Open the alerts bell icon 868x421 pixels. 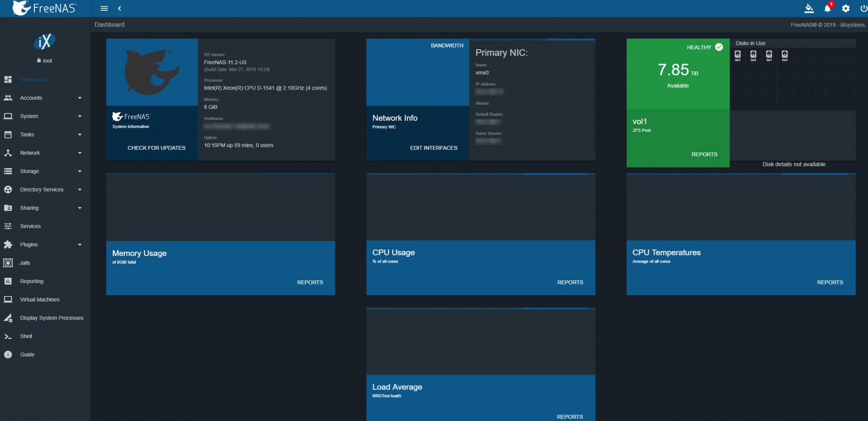(x=828, y=8)
